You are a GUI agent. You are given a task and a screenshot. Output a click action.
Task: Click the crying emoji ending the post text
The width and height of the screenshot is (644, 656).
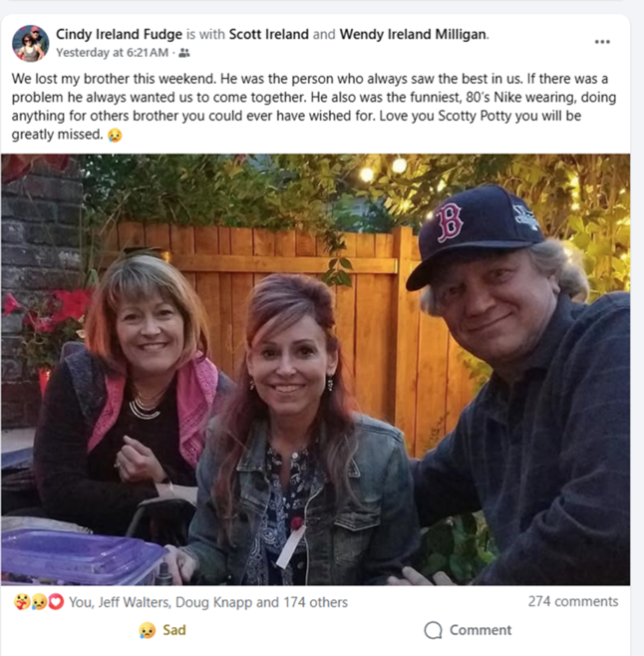pos(115,136)
